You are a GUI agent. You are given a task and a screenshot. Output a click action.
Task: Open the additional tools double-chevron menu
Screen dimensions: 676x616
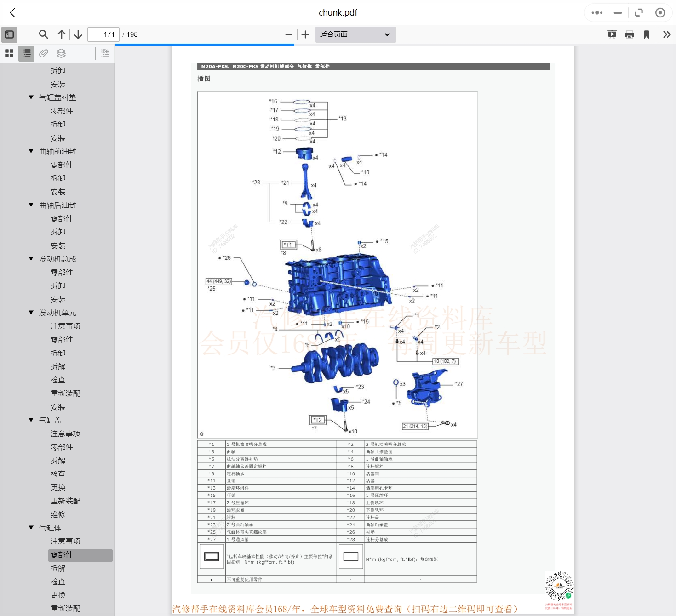click(x=667, y=34)
